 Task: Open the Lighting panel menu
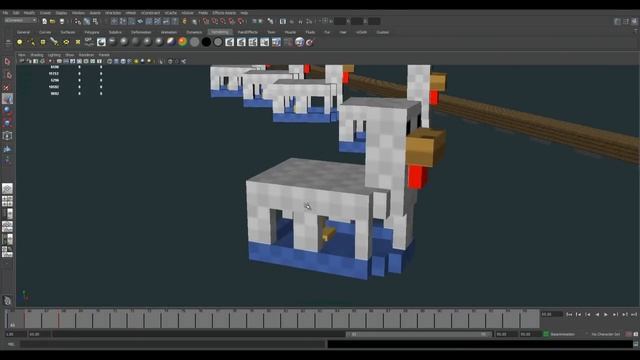coord(54,55)
